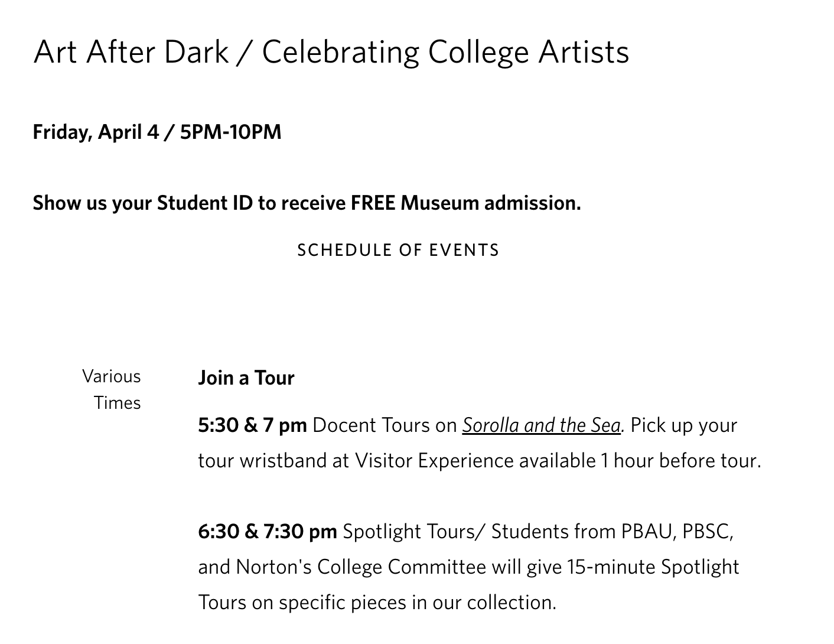Click the 5PM-10PM event hours text
This screenshot has width=834, height=644.
click(230, 132)
